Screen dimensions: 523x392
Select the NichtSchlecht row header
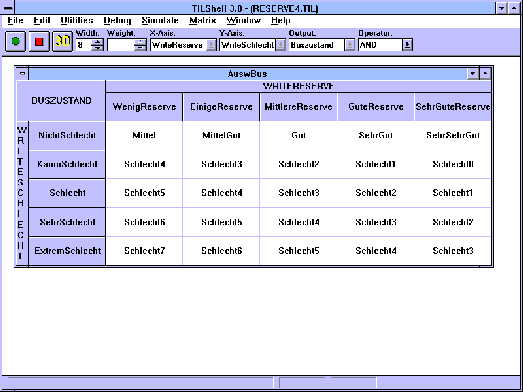click(67, 135)
